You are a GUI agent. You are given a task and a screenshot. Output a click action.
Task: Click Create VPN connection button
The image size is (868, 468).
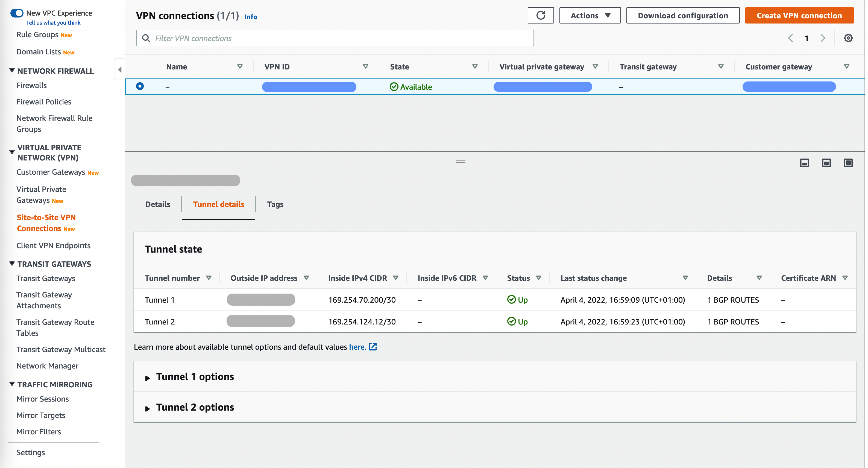[x=799, y=16]
